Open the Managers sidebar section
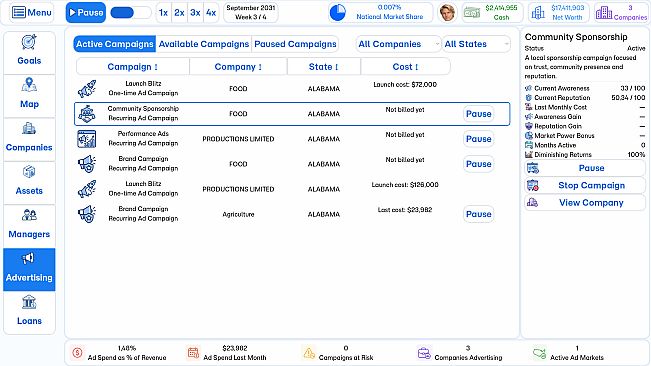The width and height of the screenshot is (651, 366). point(29,226)
